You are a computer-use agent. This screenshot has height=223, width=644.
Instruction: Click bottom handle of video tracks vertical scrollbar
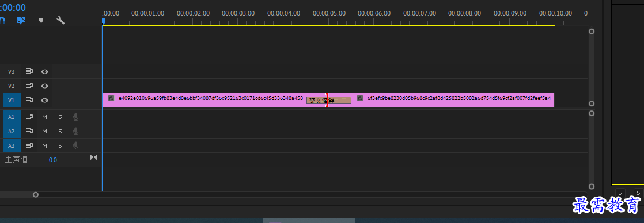click(x=592, y=103)
